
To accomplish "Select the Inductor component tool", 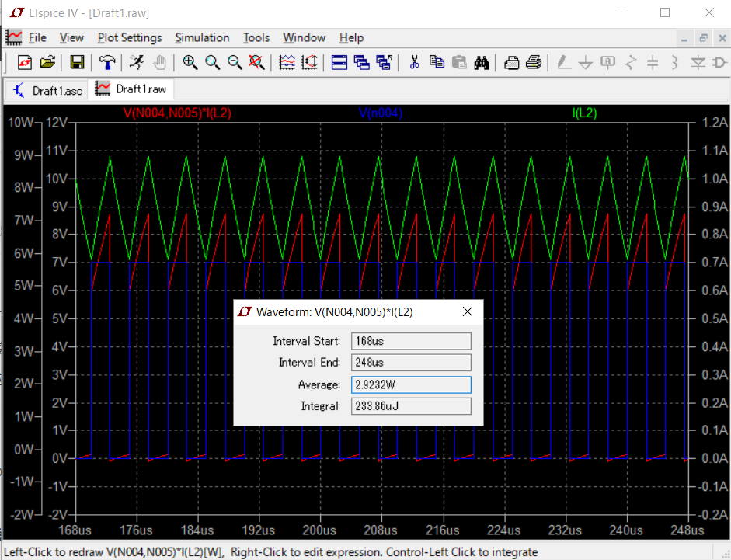I will (x=675, y=62).
